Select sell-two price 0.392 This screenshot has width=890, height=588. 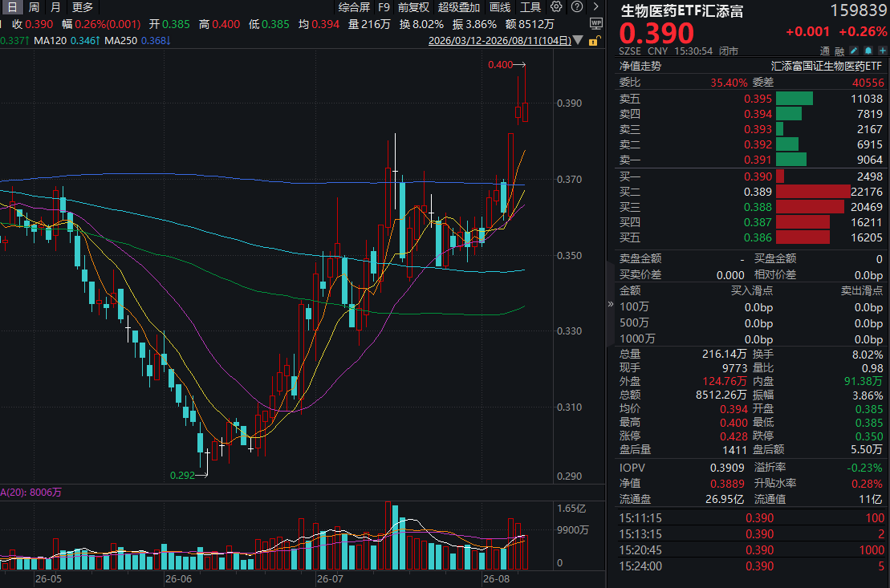[x=758, y=144]
